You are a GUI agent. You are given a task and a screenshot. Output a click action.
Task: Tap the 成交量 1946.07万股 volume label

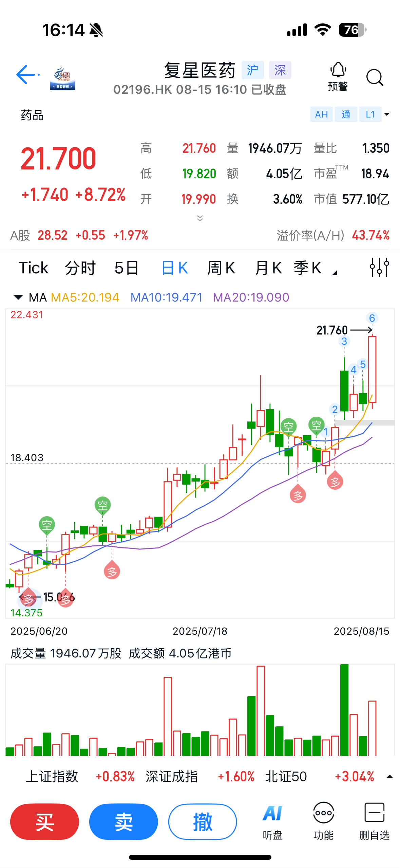point(66,653)
